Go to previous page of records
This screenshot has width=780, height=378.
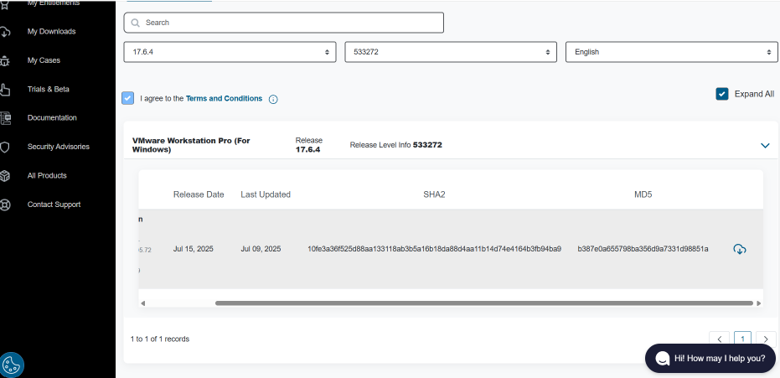pyautogui.click(x=719, y=339)
